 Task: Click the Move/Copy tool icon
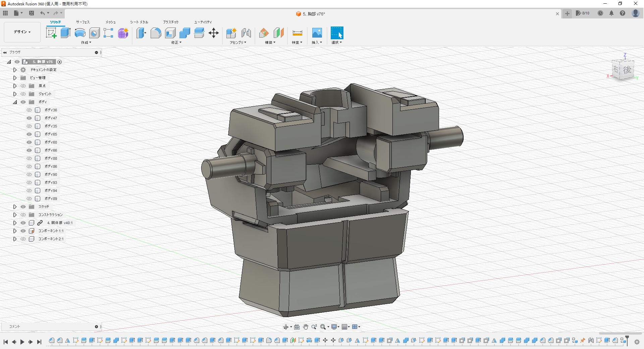(213, 33)
